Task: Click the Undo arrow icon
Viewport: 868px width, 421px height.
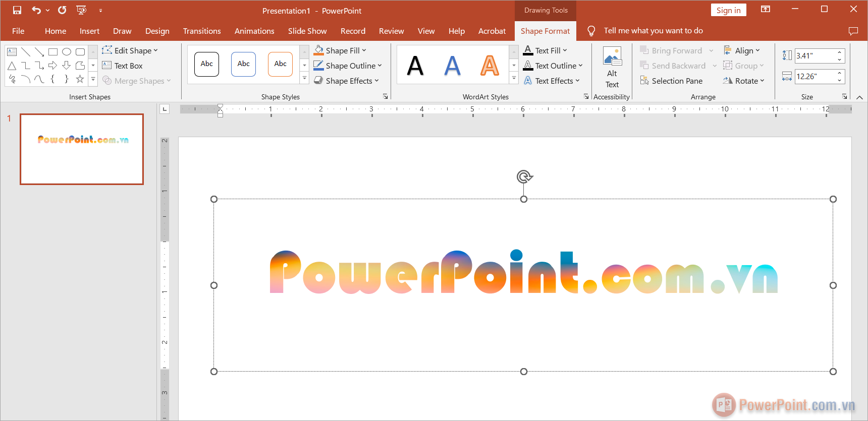Action: coord(36,10)
